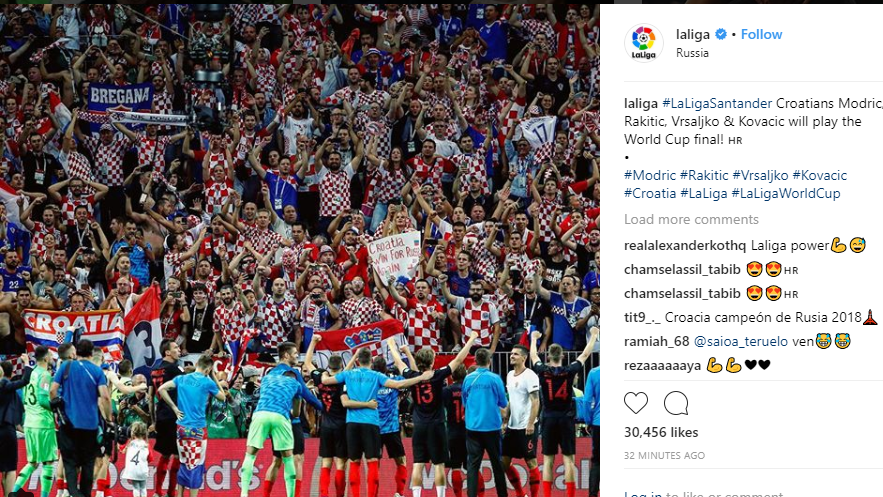Image resolution: width=883 pixels, height=497 pixels.
Task: Click the blue verified badge
Action: tap(720, 34)
